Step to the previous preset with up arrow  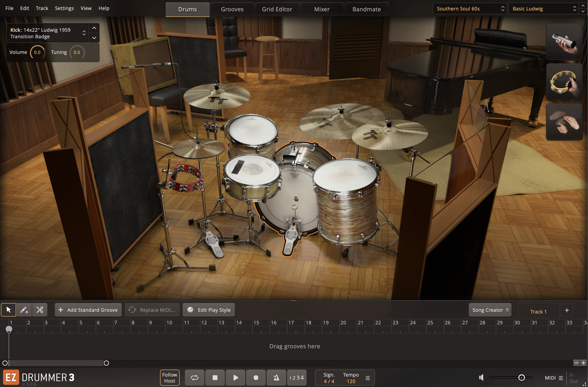point(583,6)
